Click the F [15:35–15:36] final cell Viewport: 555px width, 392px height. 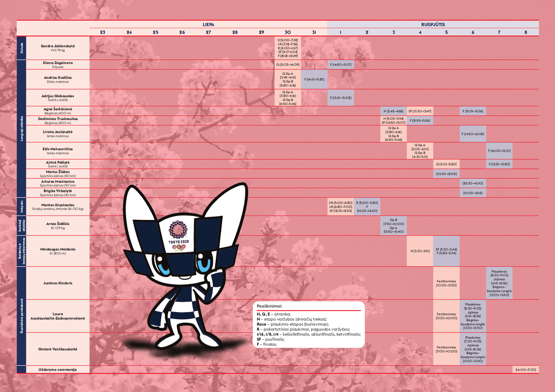point(473,111)
